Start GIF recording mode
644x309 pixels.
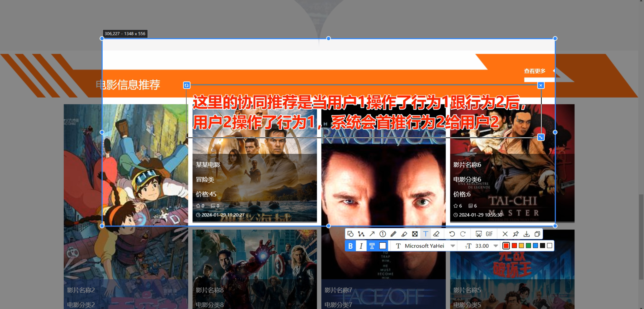(x=489, y=234)
